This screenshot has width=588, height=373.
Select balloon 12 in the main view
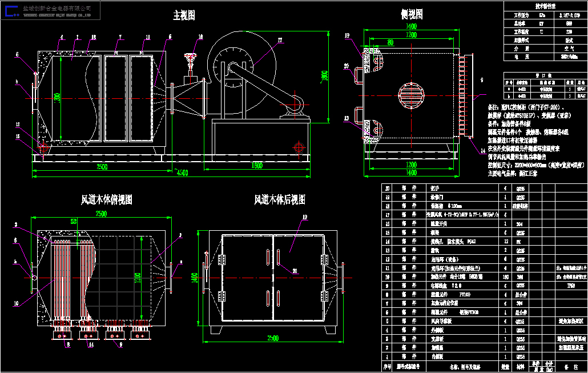pyautogui.click(x=18, y=125)
